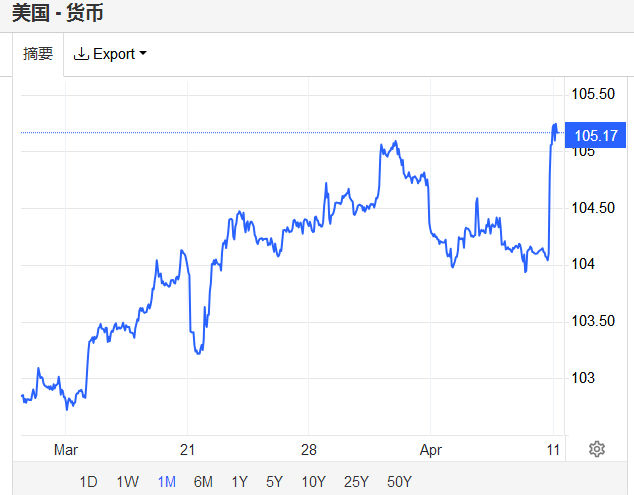Click the Mar label on date axis
The width and height of the screenshot is (634, 495).
pyautogui.click(x=65, y=449)
